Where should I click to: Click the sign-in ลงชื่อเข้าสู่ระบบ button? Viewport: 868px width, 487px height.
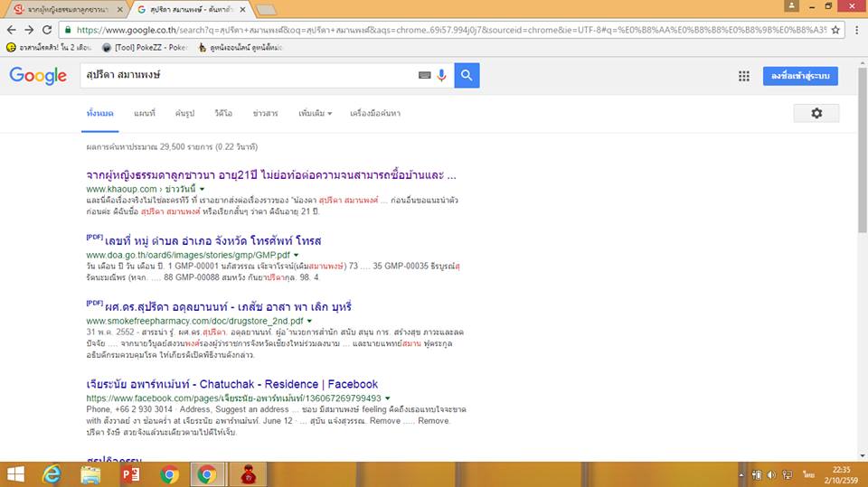click(x=800, y=76)
